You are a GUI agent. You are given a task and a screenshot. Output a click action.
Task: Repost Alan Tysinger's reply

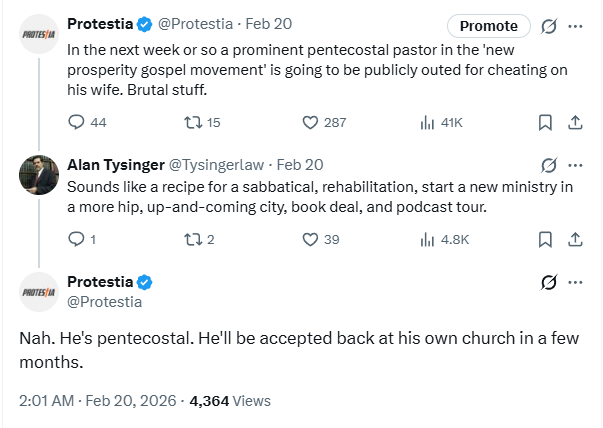click(192, 239)
